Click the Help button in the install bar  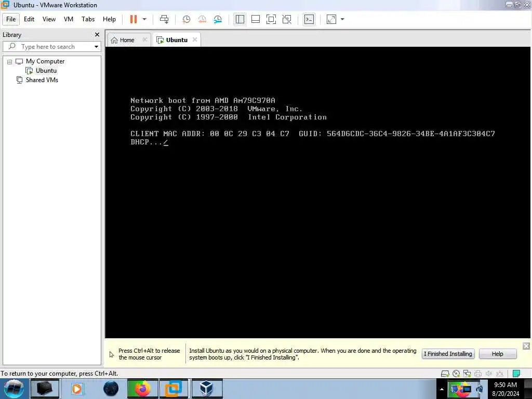click(498, 354)
